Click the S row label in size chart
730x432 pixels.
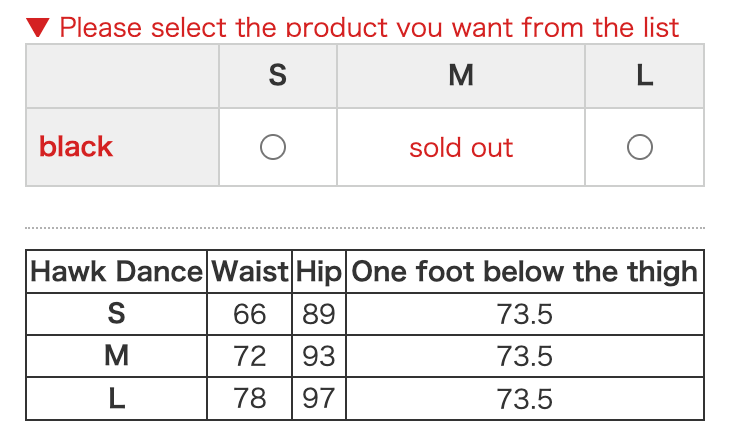[x=116, y=314]
